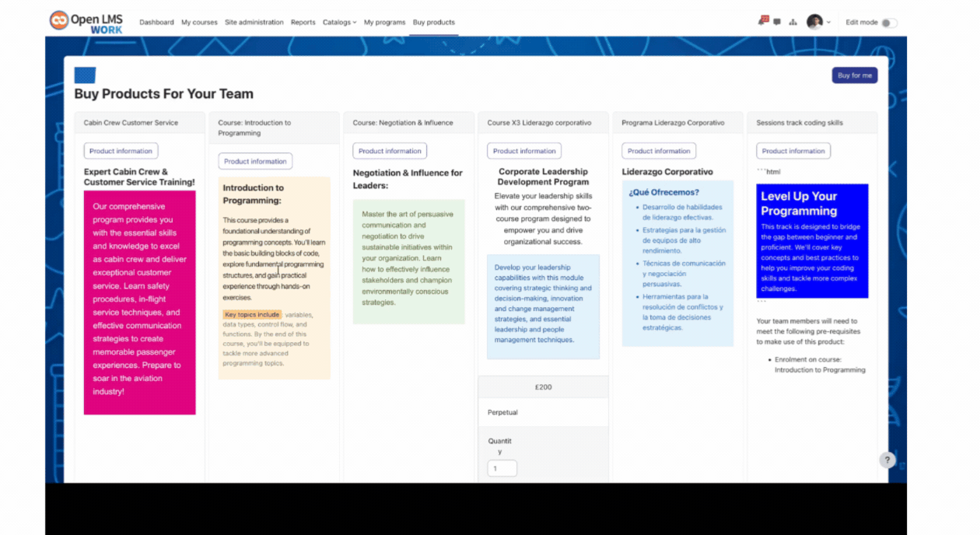The height and width of the screenshot is (535, 980).
Task: Click the blue Level Up Your Programming banner
Action: tap(812, 241)
